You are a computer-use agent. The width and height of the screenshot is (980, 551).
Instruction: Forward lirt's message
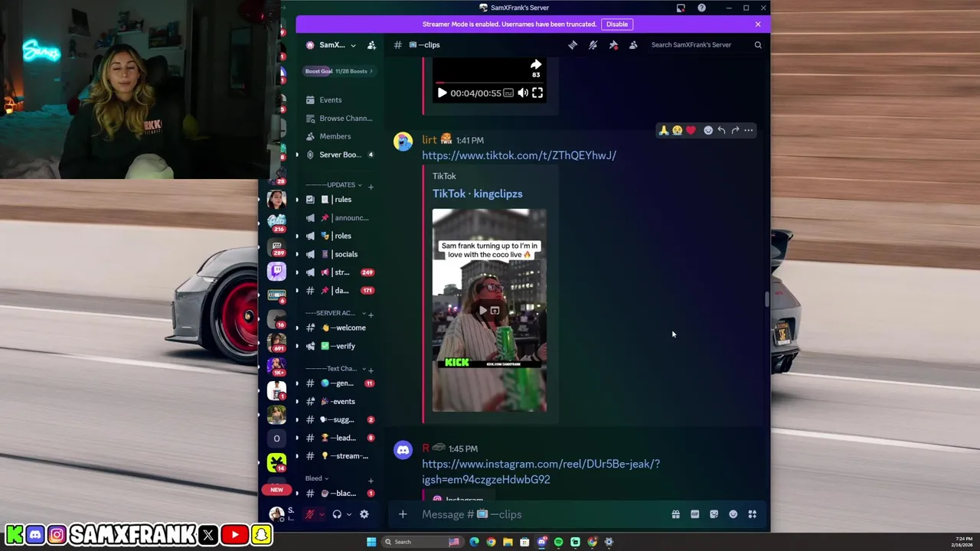coord(735,131)
